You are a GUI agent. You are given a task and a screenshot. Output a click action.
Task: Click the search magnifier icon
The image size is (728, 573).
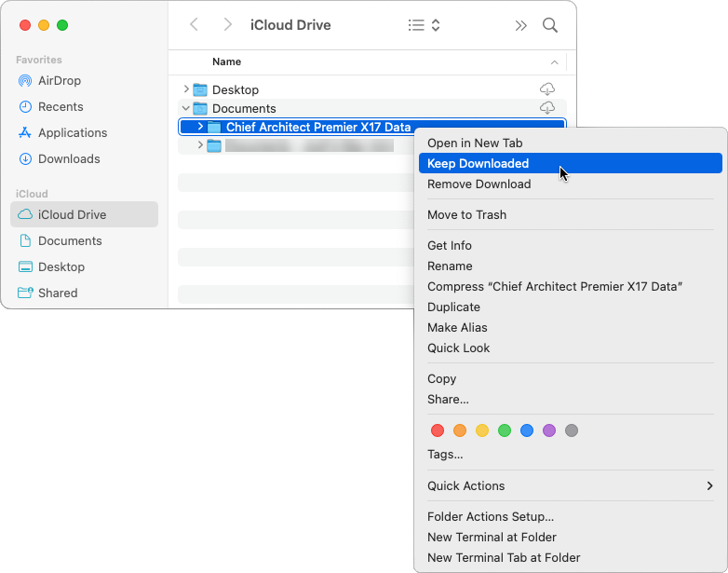[x=550, y=25]
